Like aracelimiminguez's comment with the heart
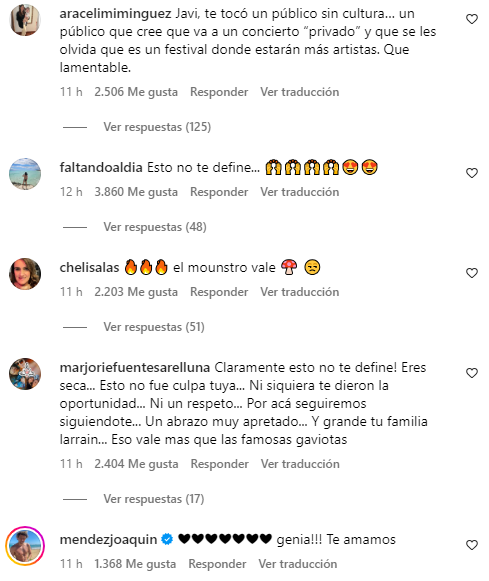 [472, 19]
